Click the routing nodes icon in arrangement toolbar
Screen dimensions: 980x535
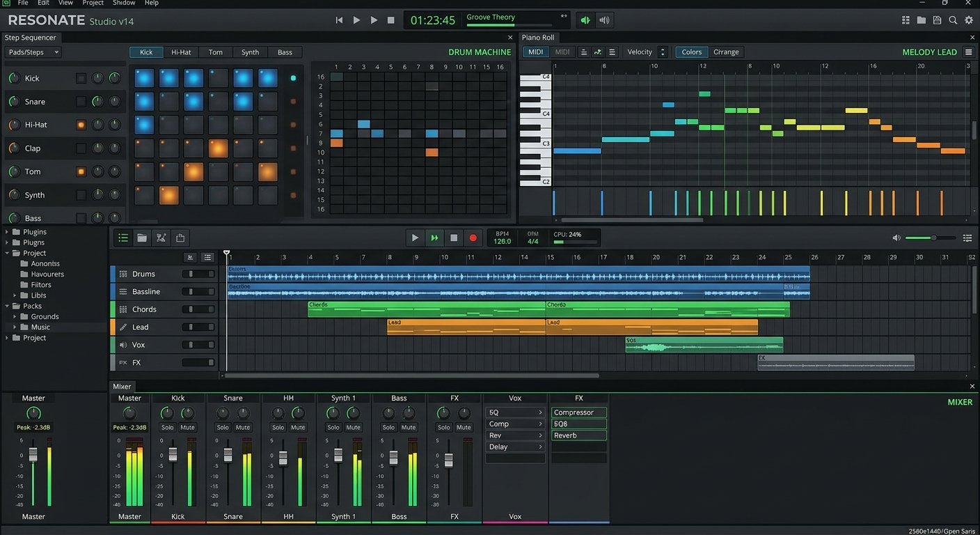click(x=161, y=238)
